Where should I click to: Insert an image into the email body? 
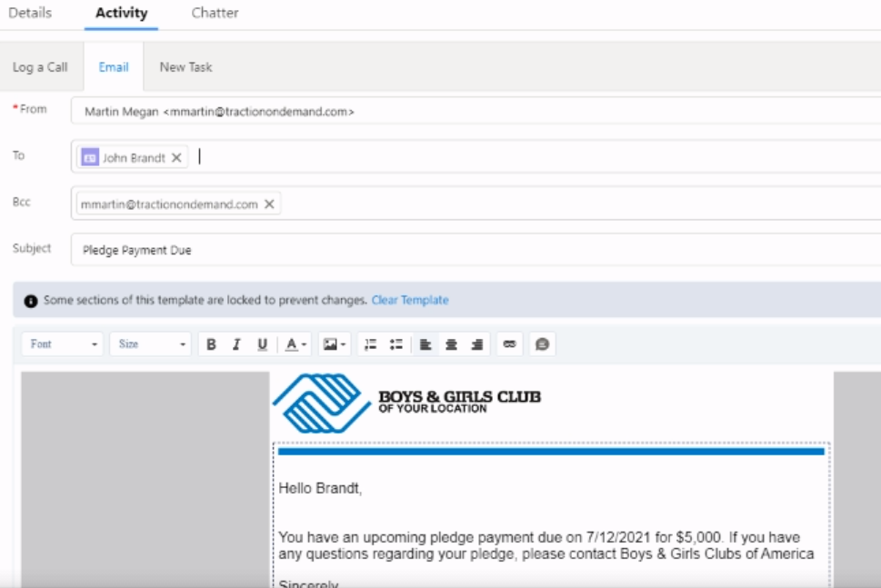(x=332, y=344)
